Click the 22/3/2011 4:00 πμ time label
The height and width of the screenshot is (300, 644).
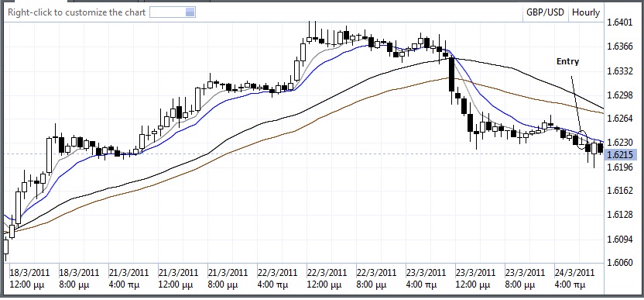tap(277, 278)
